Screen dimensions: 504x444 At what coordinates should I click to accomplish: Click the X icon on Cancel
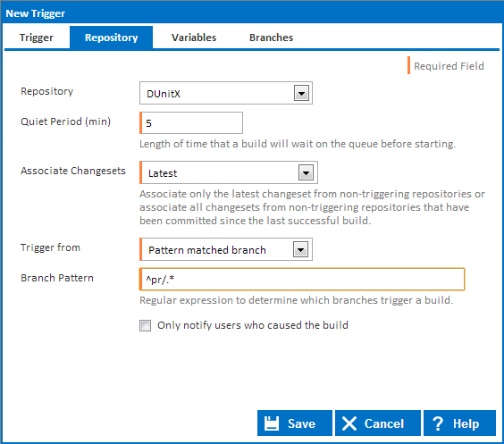tap(349, 423)
